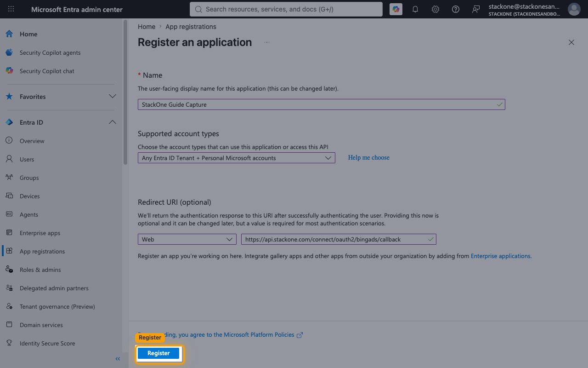Viewport: 588px width, 368px height.
Task: Open the settings gear
Action: point(435,9)
